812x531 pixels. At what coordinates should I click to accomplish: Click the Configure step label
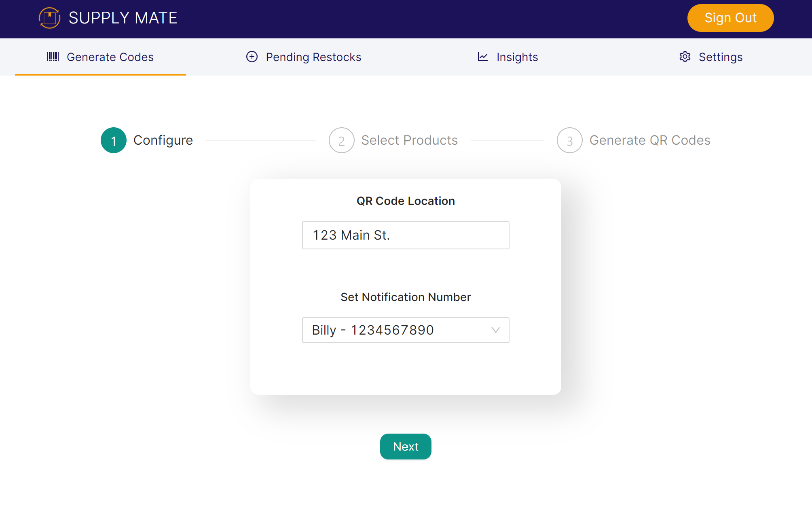point(163,140)
